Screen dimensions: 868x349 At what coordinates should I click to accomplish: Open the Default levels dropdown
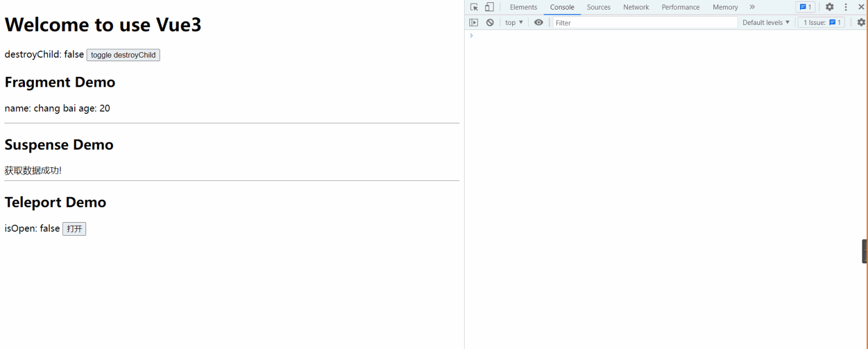tap(766, 23)
